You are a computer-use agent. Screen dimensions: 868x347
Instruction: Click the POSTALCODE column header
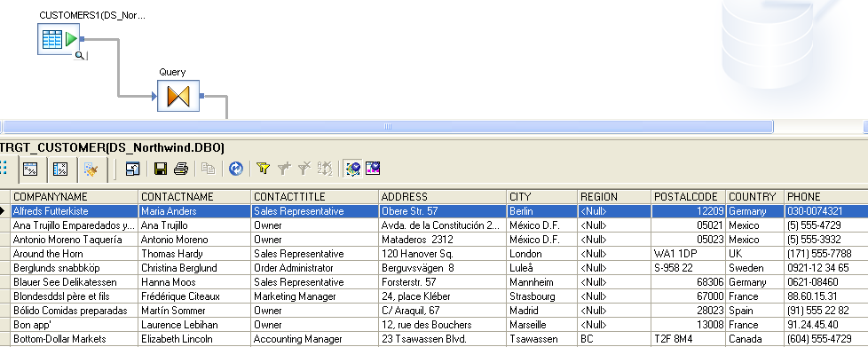[689, 197]
